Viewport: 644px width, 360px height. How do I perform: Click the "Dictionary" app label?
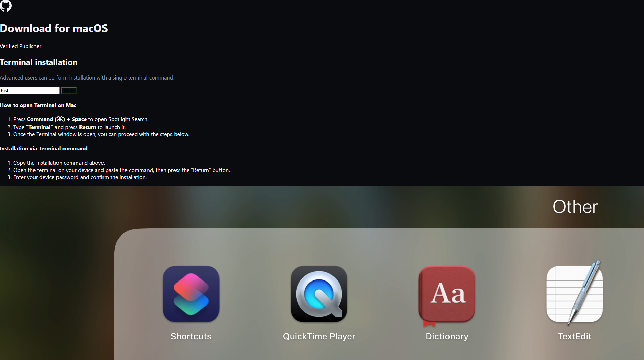(447, 336)
